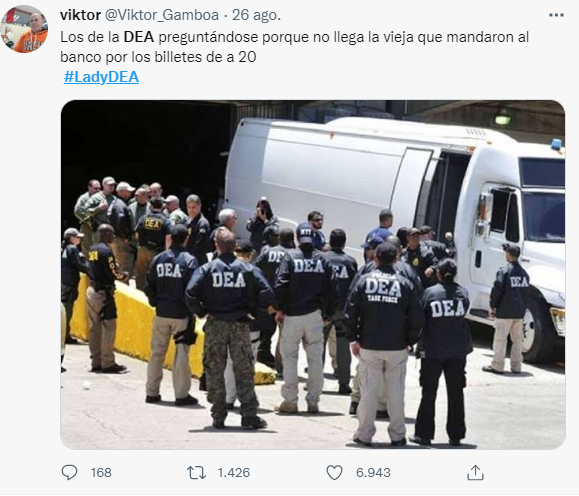Click the tweet's first line of text
The width and height of the screenshot is (579, 496).
pyautogui.click(x=295, y=37)
